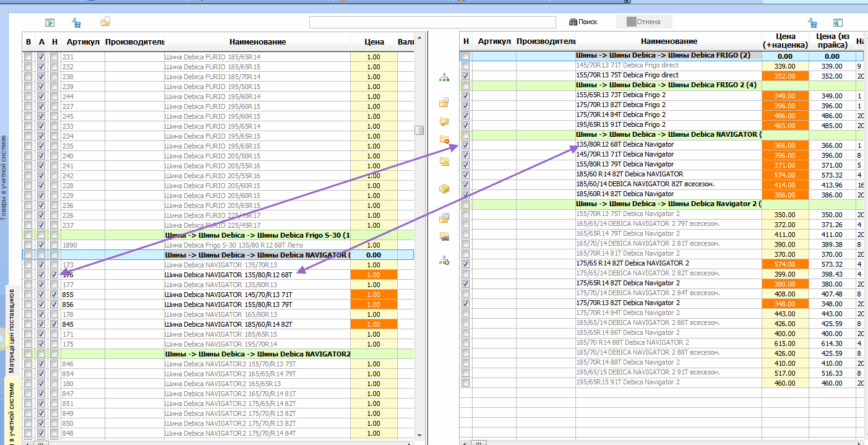Viewport: 868px width, 445px height.
Task: Click the green-arrow panel icon above left table
Action: click(x=50, y=22)
